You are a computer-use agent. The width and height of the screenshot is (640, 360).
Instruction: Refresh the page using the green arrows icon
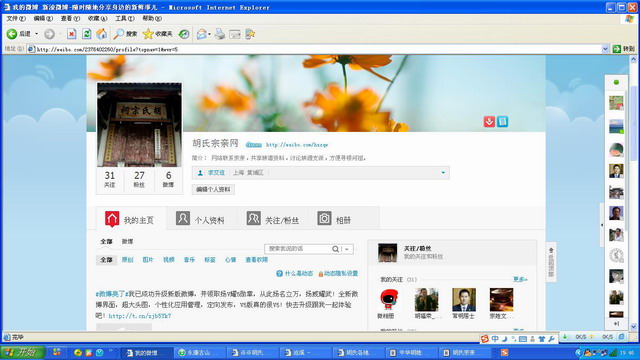87,34
